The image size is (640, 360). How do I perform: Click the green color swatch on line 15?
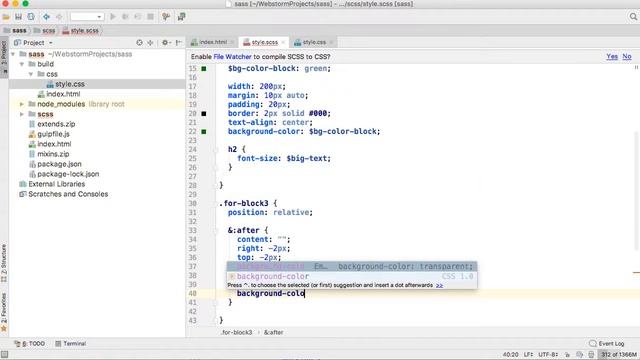[x=204, y=69]
